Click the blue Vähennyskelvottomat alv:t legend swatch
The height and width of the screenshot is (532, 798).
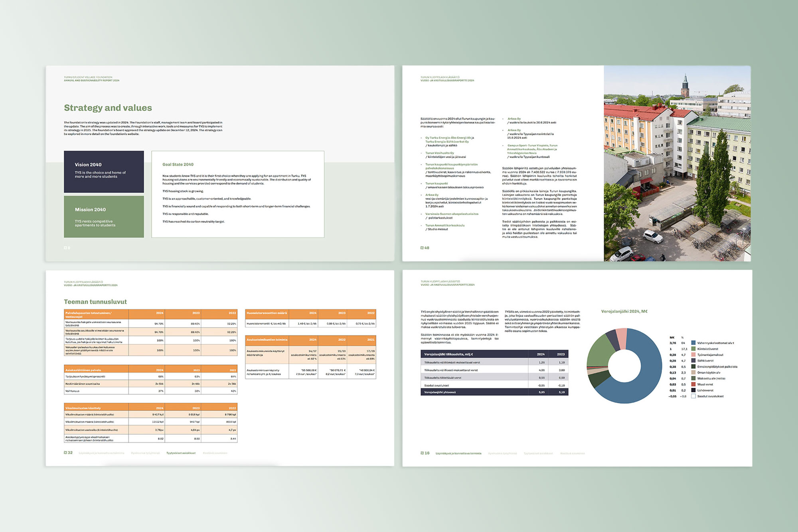[693, 343]
